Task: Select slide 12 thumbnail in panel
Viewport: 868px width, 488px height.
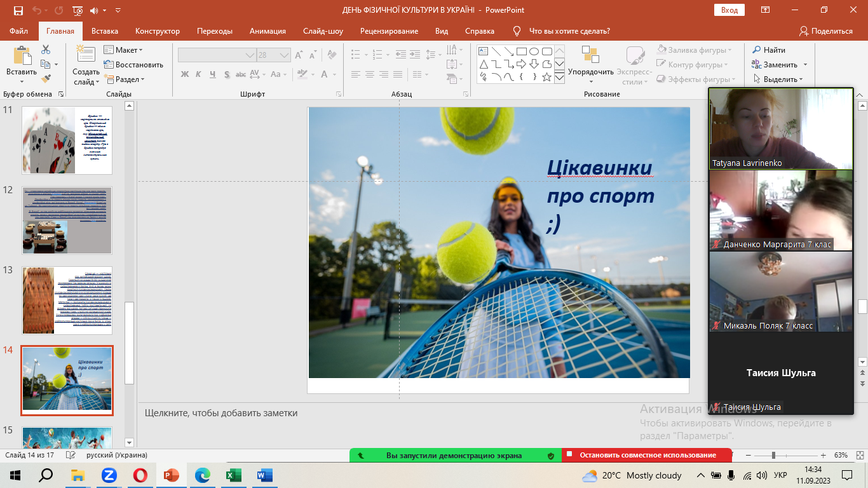Action: coord(67,220)
